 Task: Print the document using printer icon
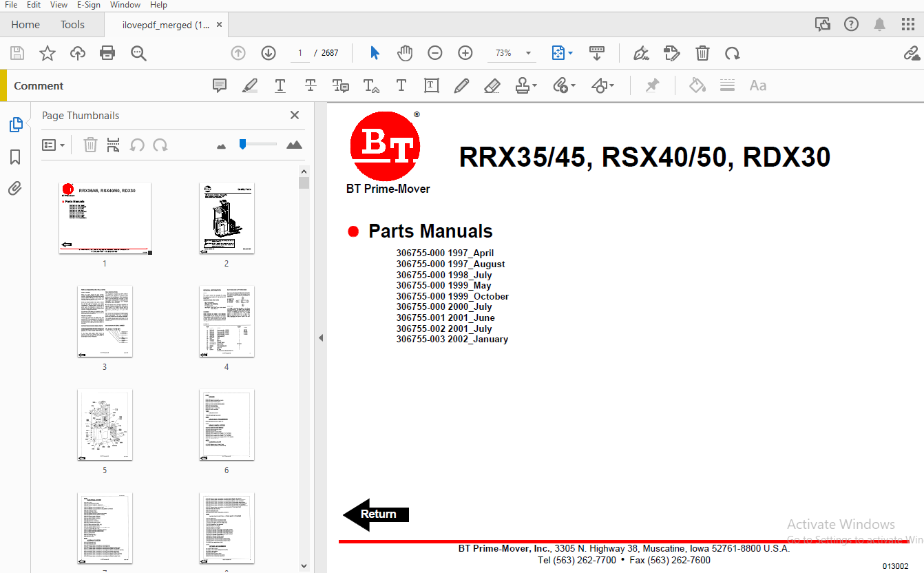[x=107, y=53]
